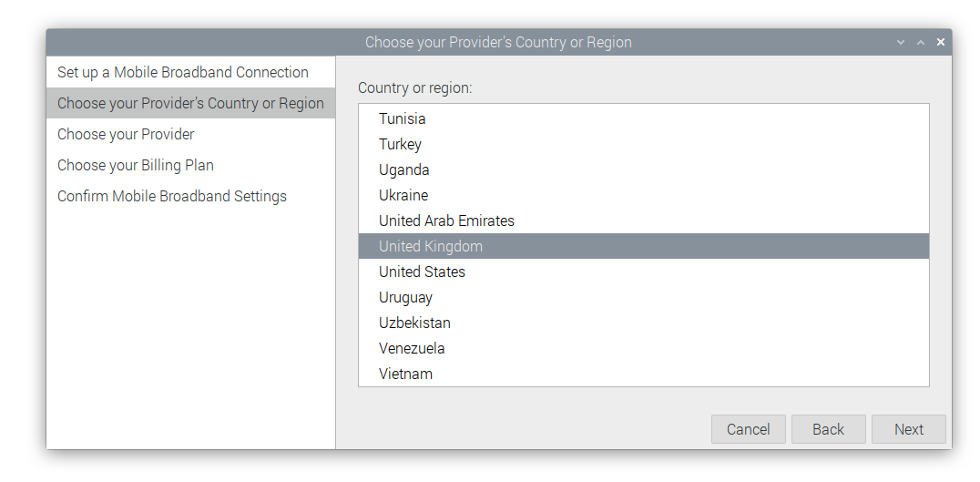This screenshot has height=482, width=980.
Task: Choose United States as the country
Action: 422,272
